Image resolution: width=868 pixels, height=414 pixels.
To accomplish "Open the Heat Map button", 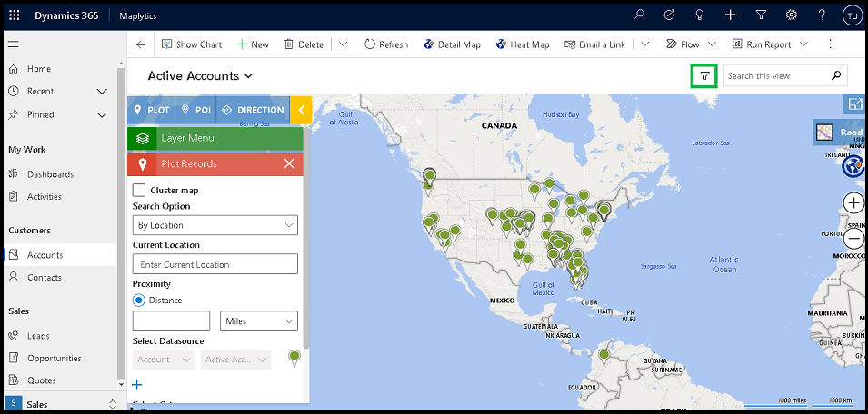I will (523, 44).
